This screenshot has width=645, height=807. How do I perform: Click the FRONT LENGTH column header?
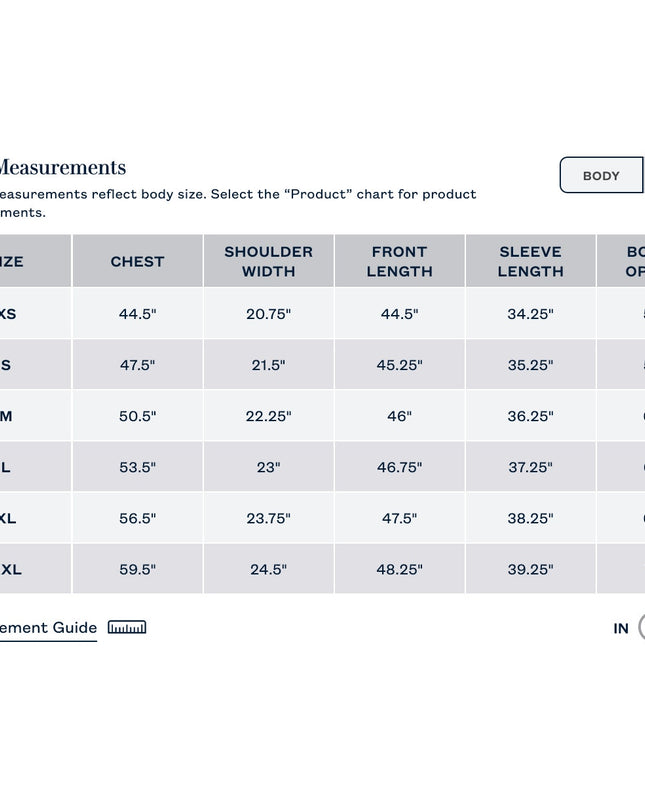(x=399, y=261)
